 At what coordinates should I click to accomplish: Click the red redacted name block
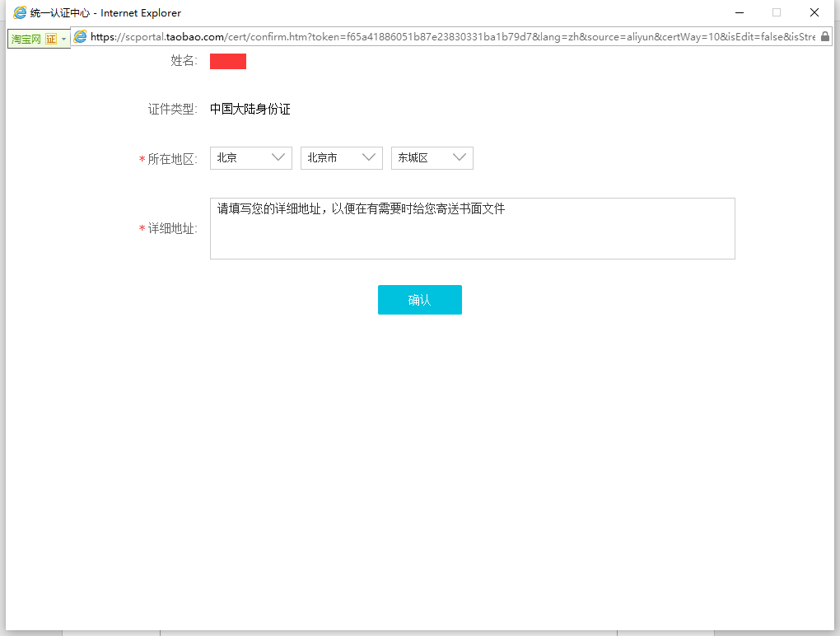tap(228, 61)
